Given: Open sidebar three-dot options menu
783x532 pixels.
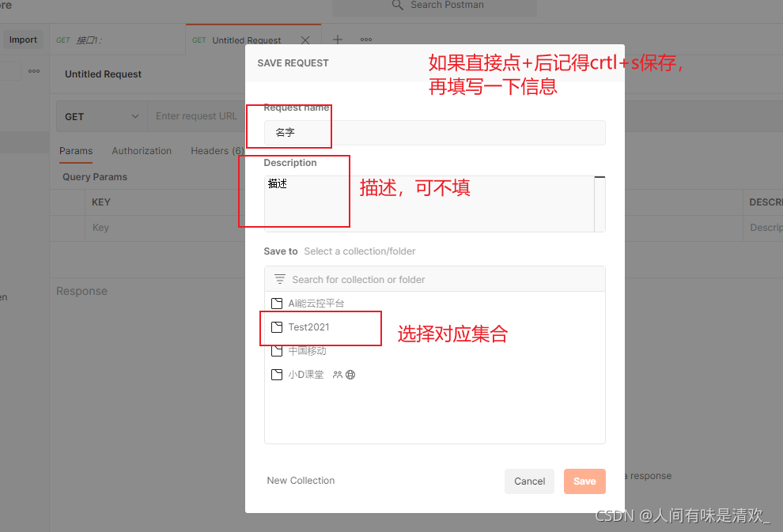Looking at the screenshot, I should point(34,71).
